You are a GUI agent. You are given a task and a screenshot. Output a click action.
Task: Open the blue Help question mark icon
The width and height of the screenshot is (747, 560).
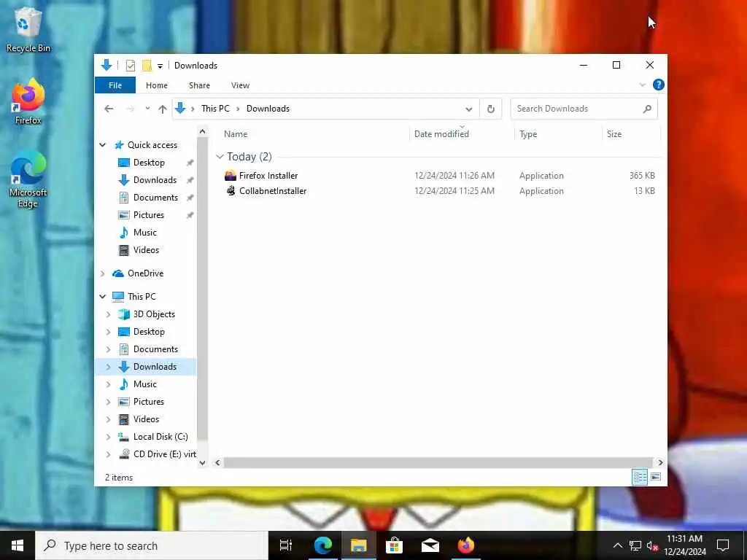(x=659, y=85)
